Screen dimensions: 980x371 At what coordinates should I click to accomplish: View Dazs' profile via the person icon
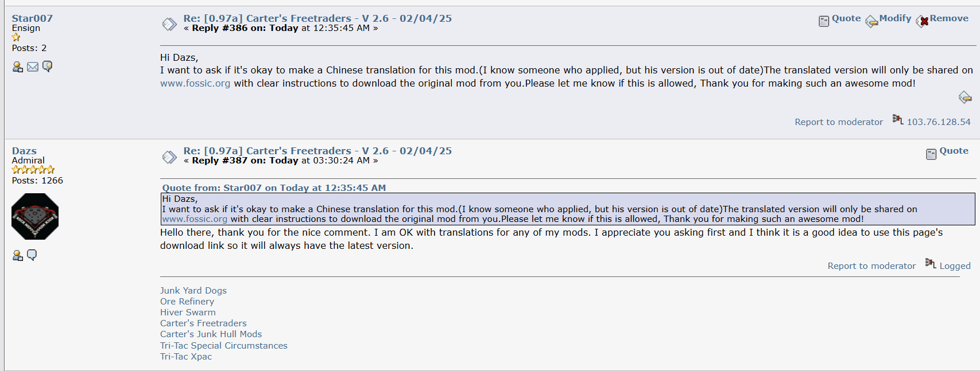(18, 256)
